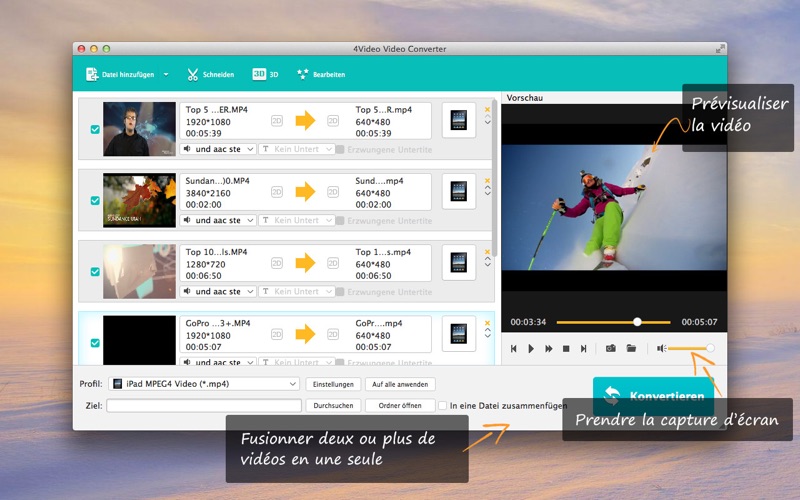Image resolution: width=800 pixels, height=500 pixels.
Task: Skip to previous in preview player
Action: tap(514, 348)
